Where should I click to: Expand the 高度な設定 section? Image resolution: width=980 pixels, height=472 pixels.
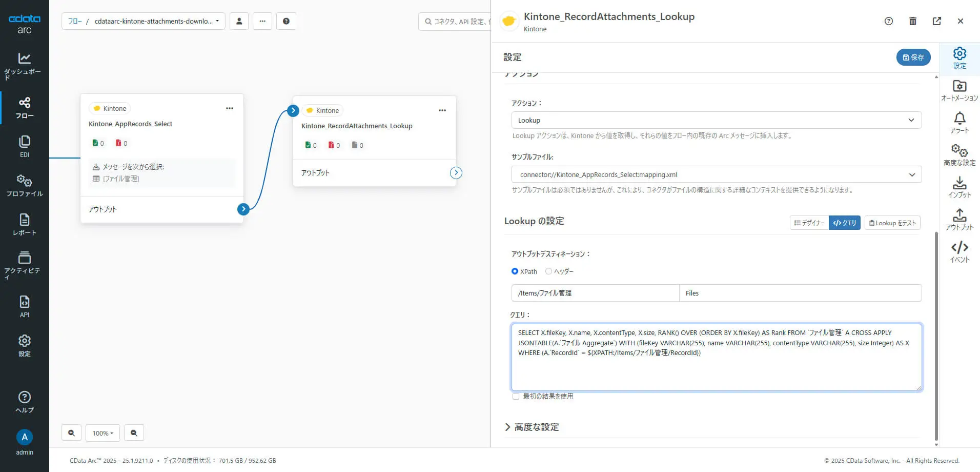pos(532,427)
